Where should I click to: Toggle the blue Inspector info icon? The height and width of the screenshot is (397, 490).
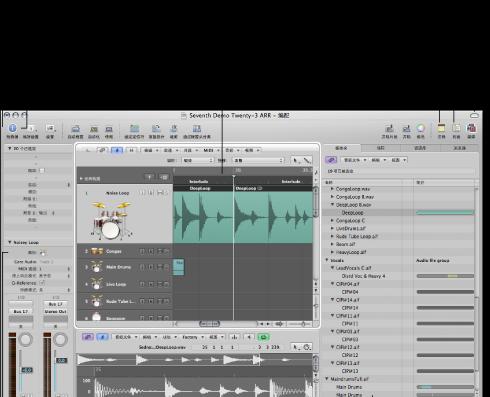point(12,128)
